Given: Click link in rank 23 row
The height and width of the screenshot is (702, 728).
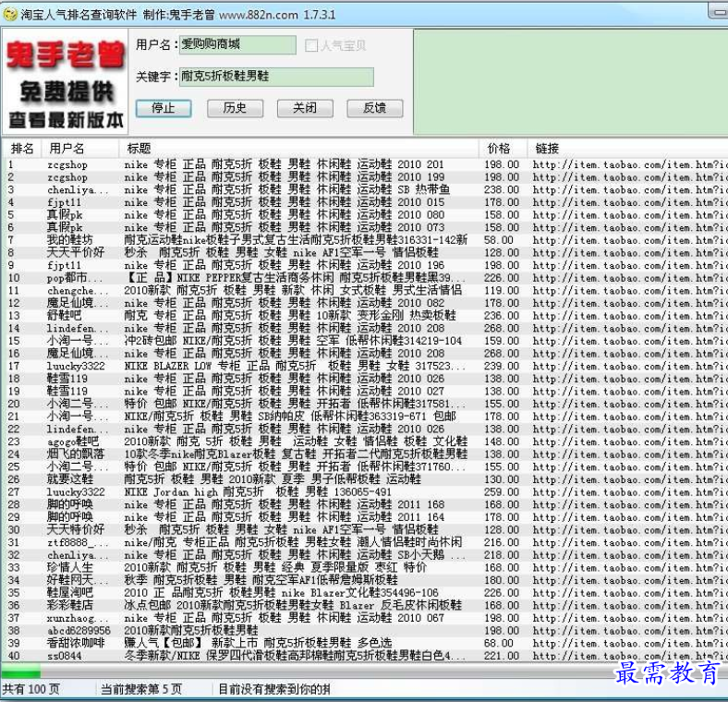Looking at the screenshot, I should pos(628,442).
